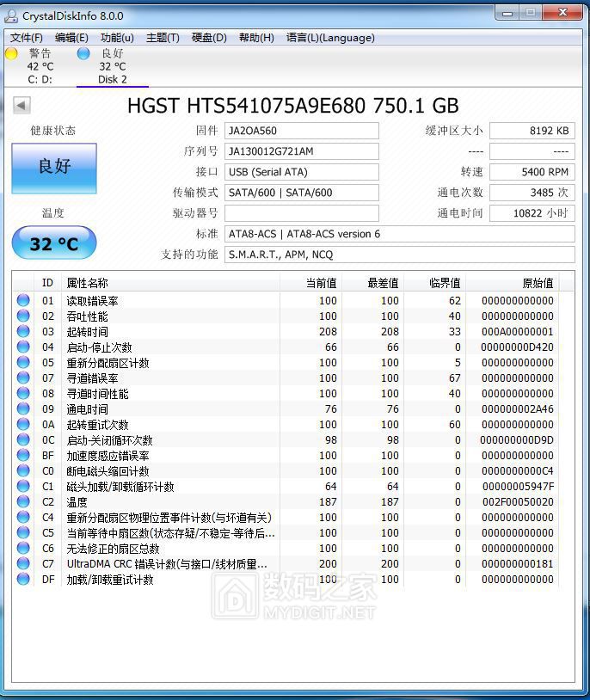The image size is (590, 700).
Task: Open the 语言(L)(Language) menu
Action: [330, 38]
